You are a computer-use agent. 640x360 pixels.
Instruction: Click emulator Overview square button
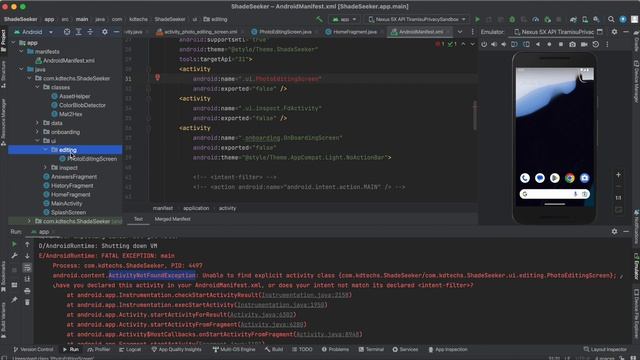(561, 44)
